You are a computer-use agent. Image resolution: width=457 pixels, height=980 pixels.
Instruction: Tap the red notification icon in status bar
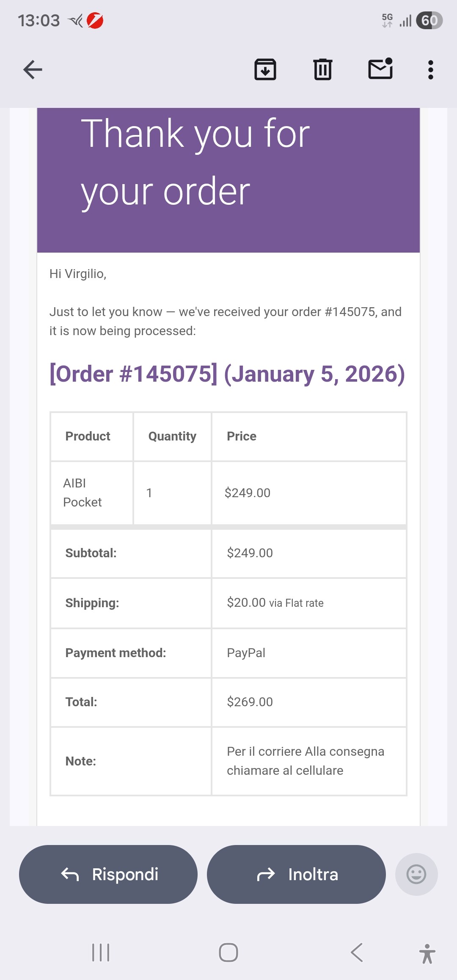tap(95, 20)
